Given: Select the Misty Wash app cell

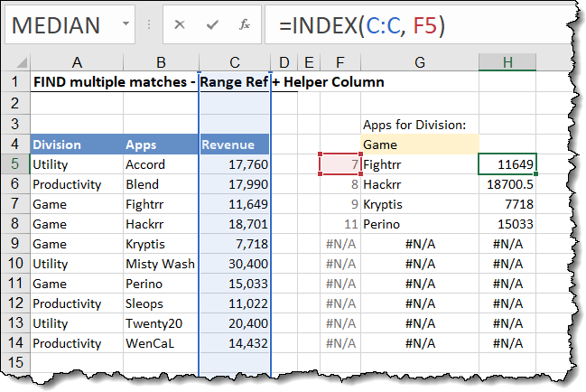Looking at the screenshot, I should [x=159, y=264].
